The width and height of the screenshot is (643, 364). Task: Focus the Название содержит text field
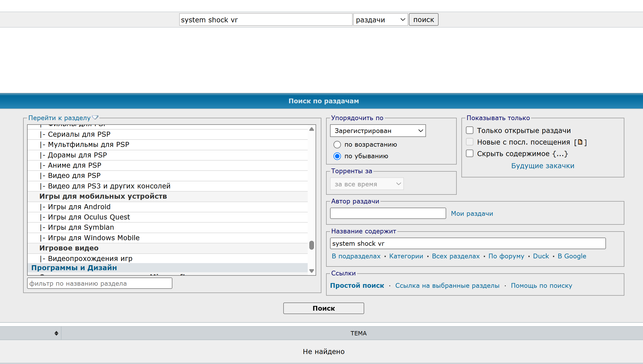click(x=468, y=243)
